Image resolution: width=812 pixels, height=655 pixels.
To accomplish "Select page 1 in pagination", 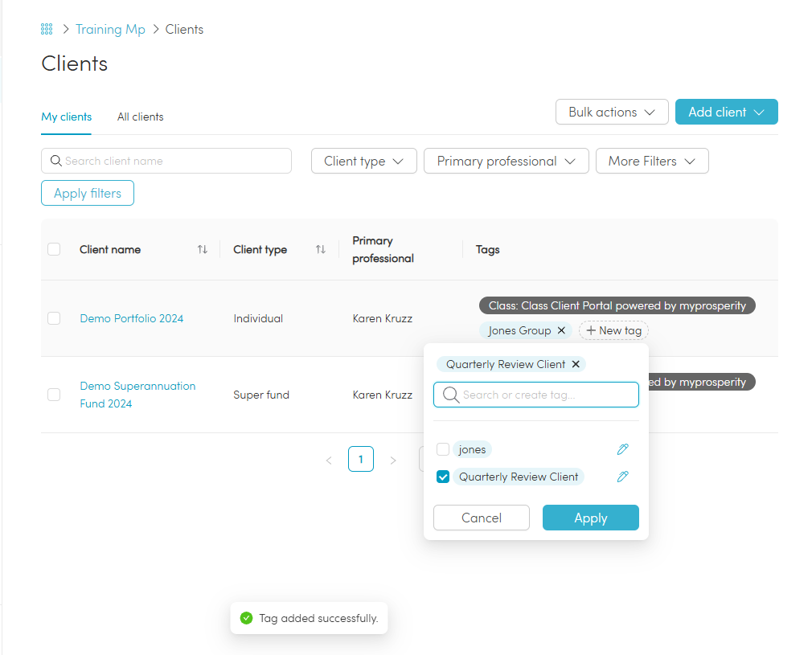I will click(361, 459).
